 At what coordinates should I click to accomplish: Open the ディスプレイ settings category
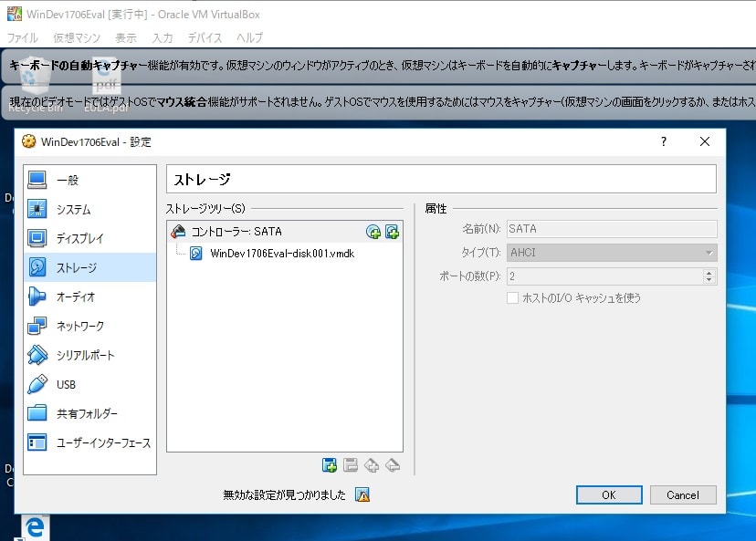pyautogui.click(x=89, y=238)
